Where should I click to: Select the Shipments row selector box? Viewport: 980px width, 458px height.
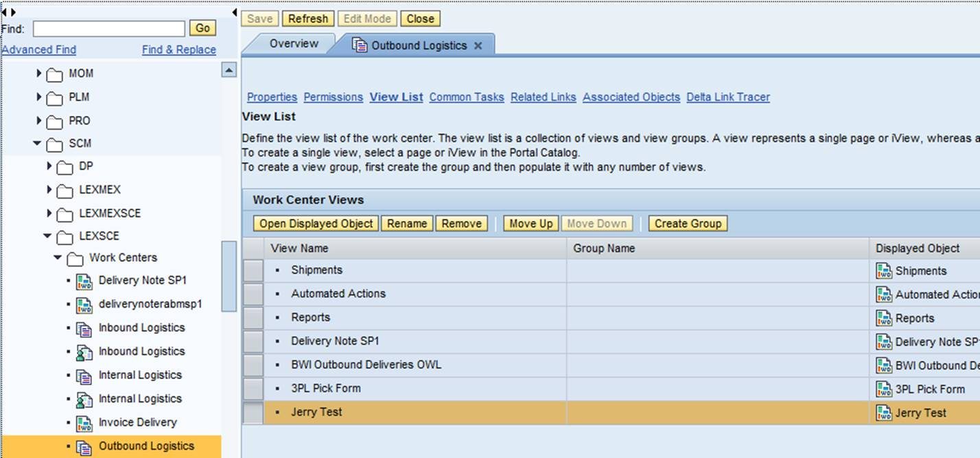click(253, 271)
